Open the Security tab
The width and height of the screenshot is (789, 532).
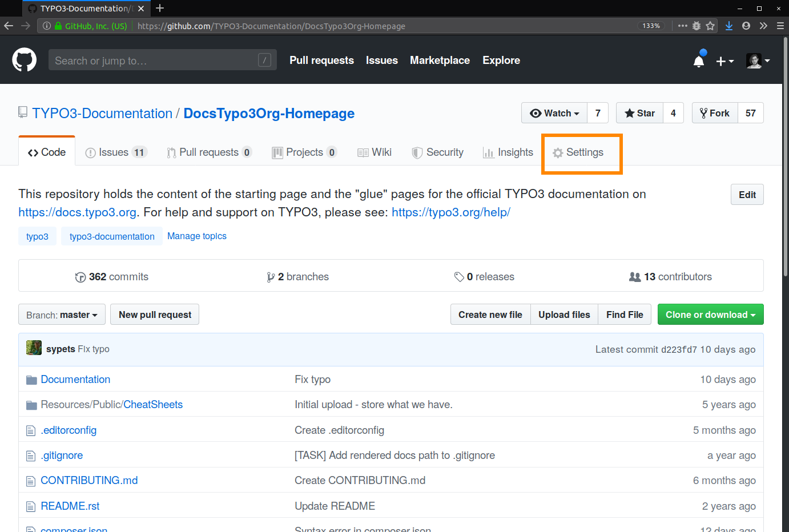[x=438, y=152]
